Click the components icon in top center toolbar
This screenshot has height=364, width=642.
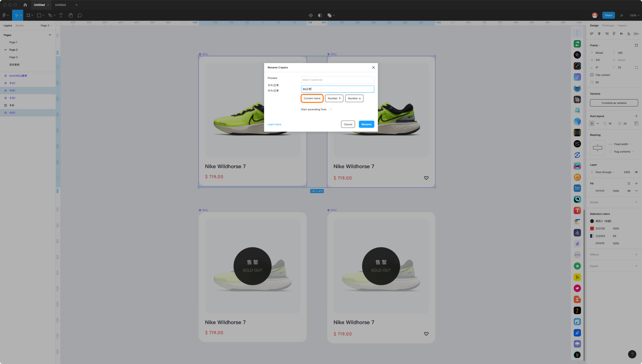coord(311,15)
